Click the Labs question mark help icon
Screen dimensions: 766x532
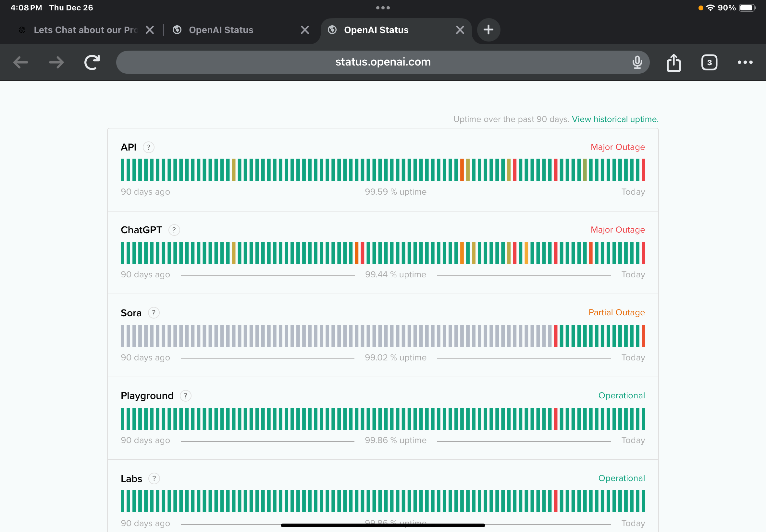pyautogui.click(x=154, y=478)
